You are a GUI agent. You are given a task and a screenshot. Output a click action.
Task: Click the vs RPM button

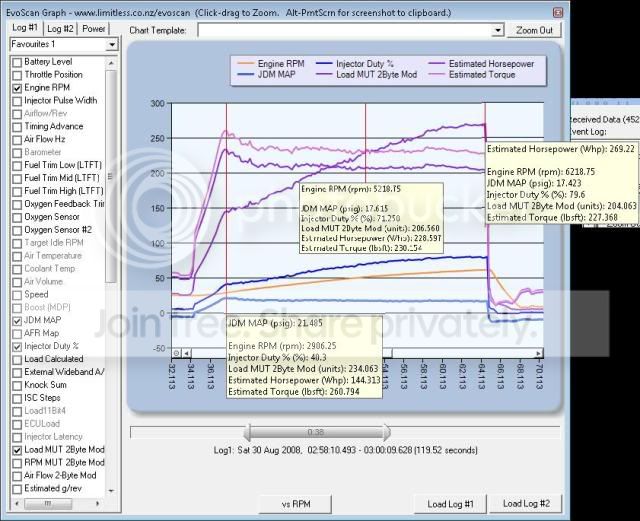click(x=296, y=504)
